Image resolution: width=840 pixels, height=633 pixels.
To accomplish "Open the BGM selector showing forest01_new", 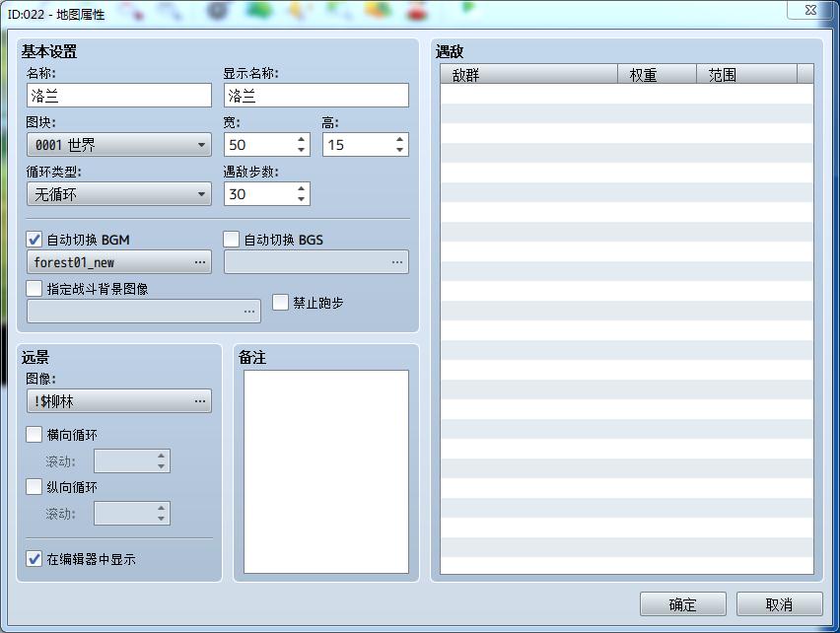I will pos(119,262).
